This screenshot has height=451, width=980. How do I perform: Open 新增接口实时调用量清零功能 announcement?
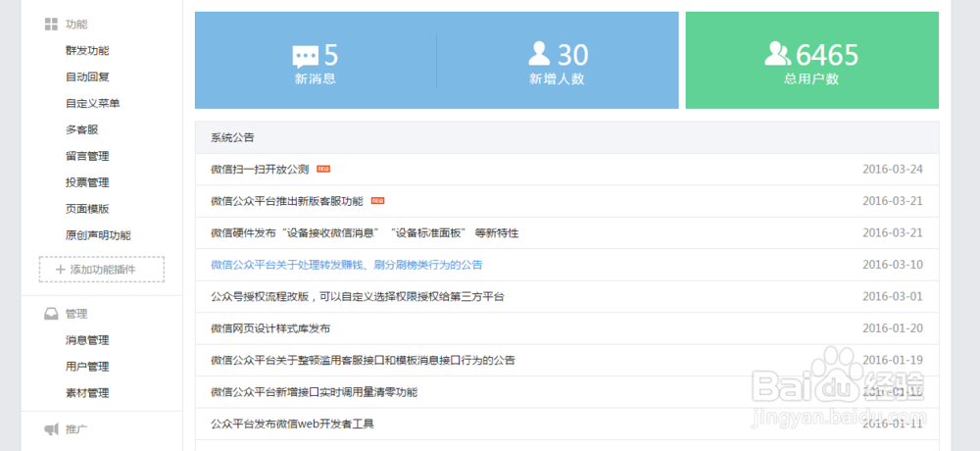click(x=314, y=392)
